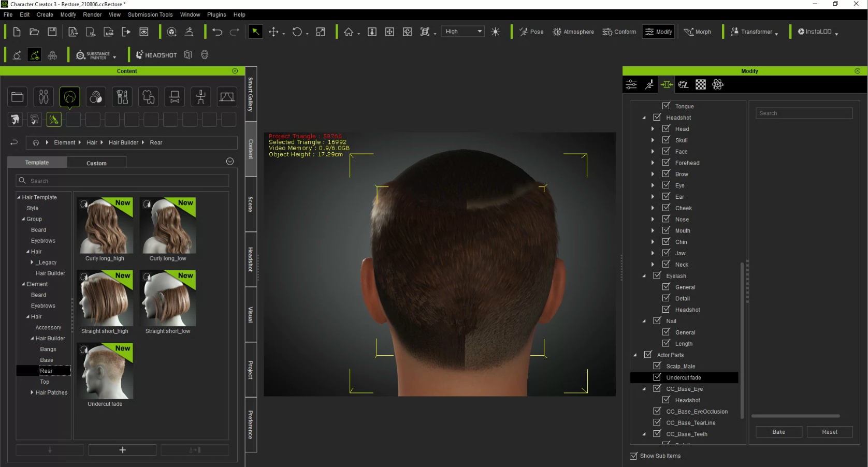Open the Project folder category icon in Content
The height and width of the screenshot is (467, 868).
coord(17,97)
